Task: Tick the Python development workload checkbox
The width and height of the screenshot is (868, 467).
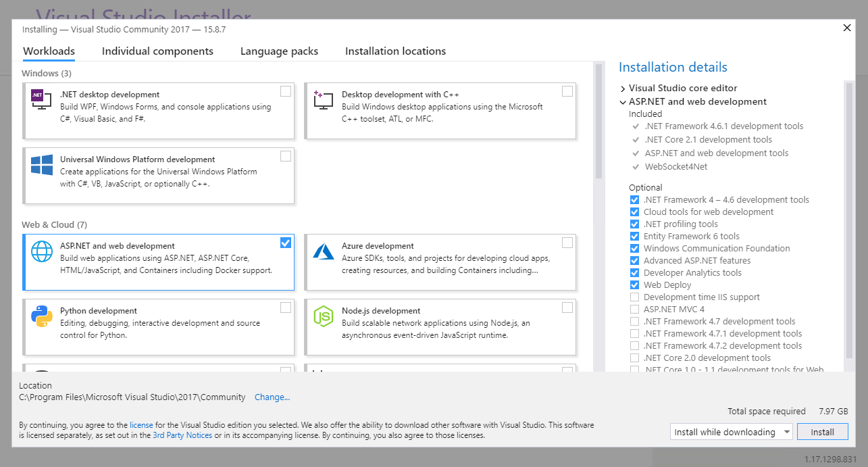Action: click(286, 308)
